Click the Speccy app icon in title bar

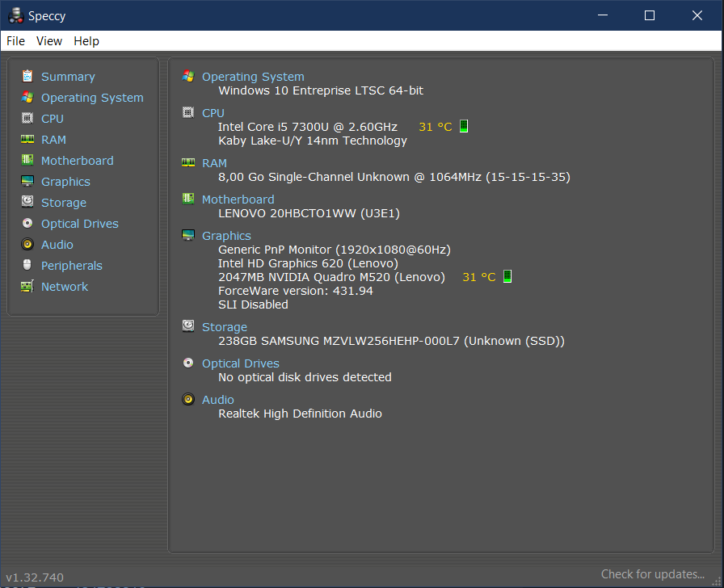(15, 15)
